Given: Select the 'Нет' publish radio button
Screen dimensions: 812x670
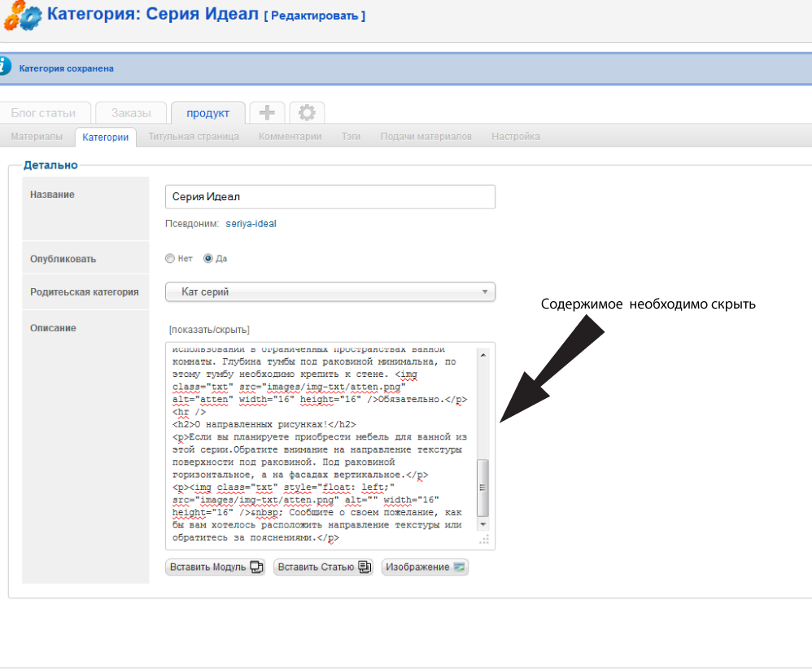Looking at the screenshot, I should point(169,259).
